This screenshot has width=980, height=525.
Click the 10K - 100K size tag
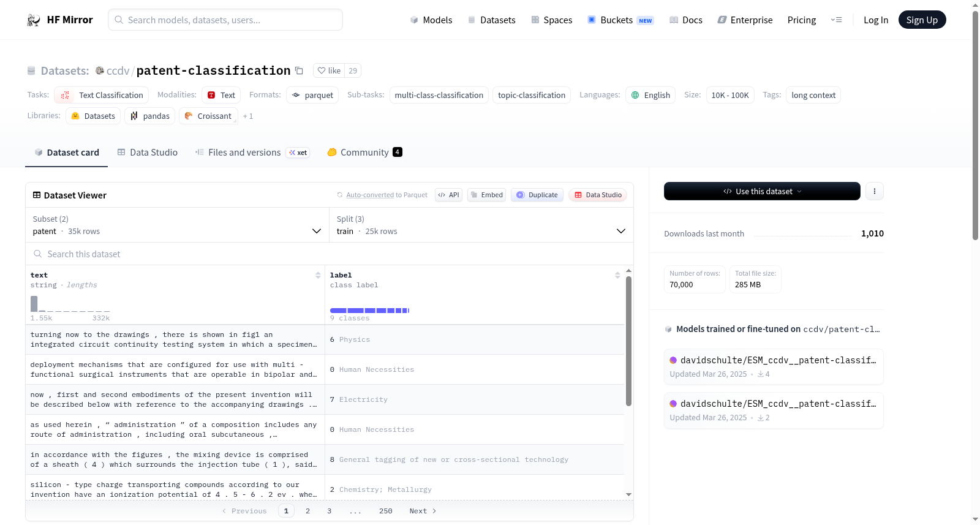coord(730,95)
